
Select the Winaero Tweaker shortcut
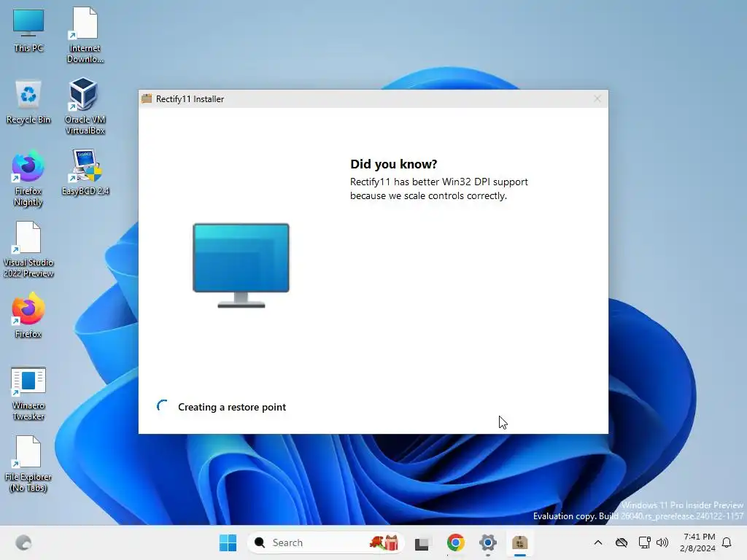(x=28, y=393)
